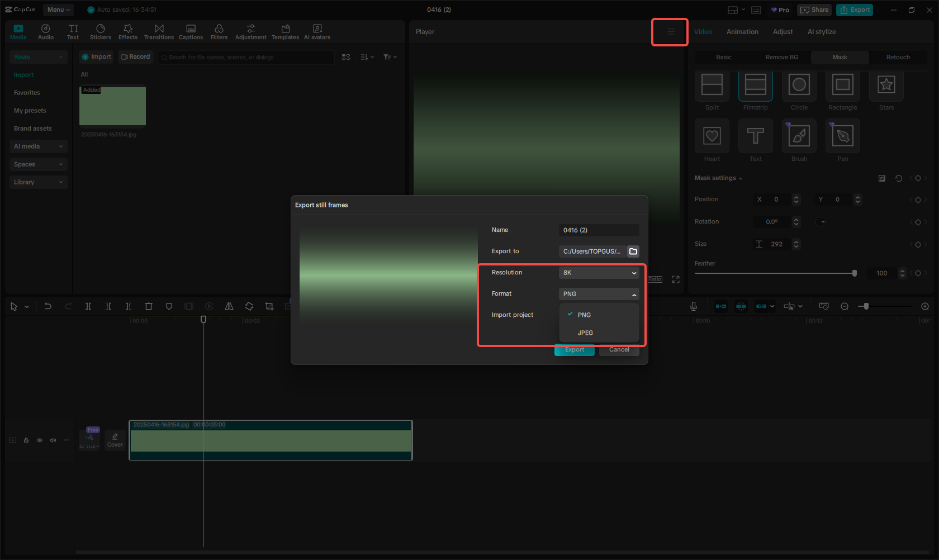Click the Record button in the media panel

(x=135, y=56)
